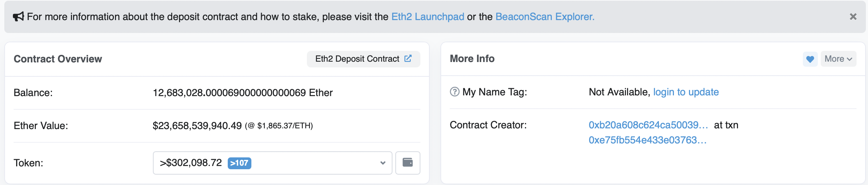Viewport: 868px width, 185px height.
Task: Expand the Token holdings dropdown chevron
Action: point(383,163)
